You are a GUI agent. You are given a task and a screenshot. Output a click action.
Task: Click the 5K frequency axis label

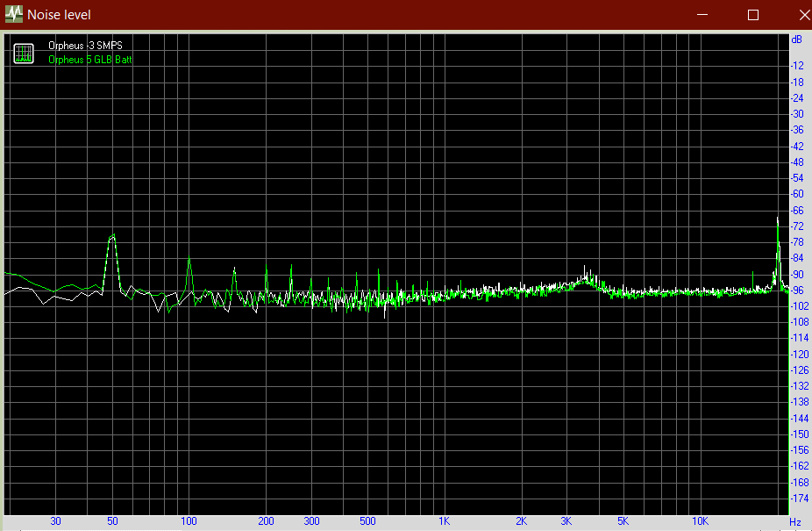click(x=623, y=521)
